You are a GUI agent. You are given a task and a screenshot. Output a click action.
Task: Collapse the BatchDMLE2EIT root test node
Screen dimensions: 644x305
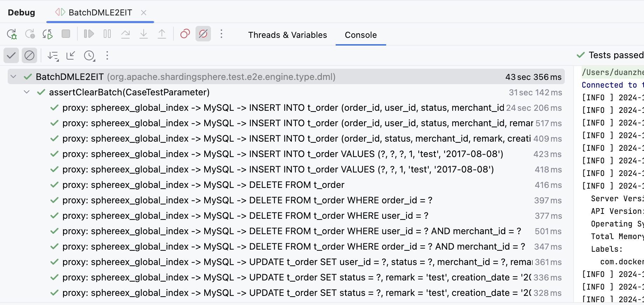13,77
